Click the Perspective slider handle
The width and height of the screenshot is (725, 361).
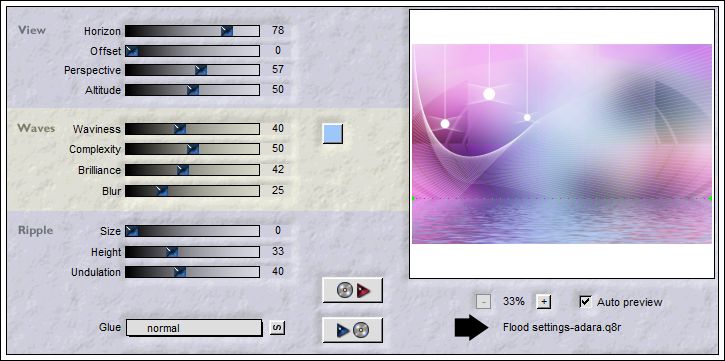201,70
